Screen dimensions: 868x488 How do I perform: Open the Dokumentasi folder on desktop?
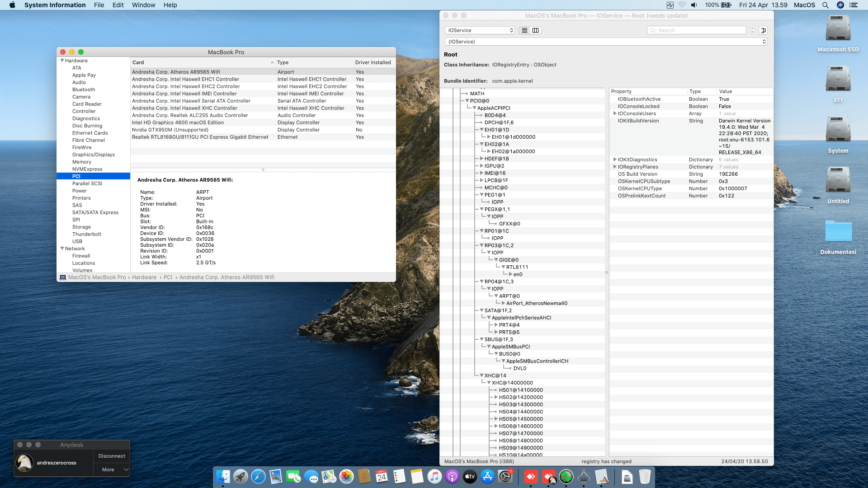click(838, 232)
